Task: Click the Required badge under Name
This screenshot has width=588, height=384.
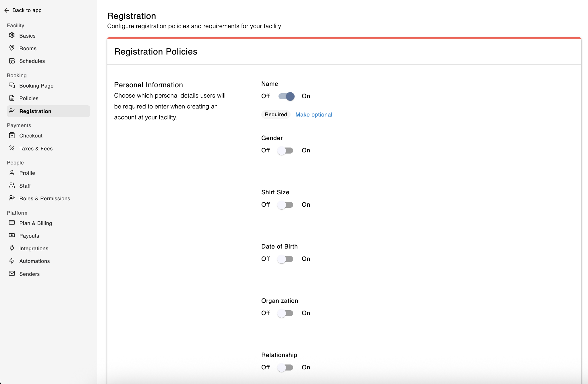Action: 276,115
